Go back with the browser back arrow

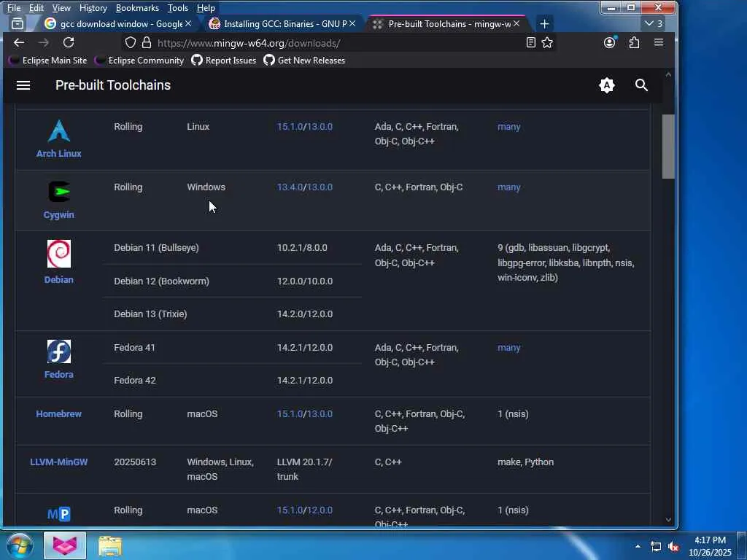click(19, 43)
